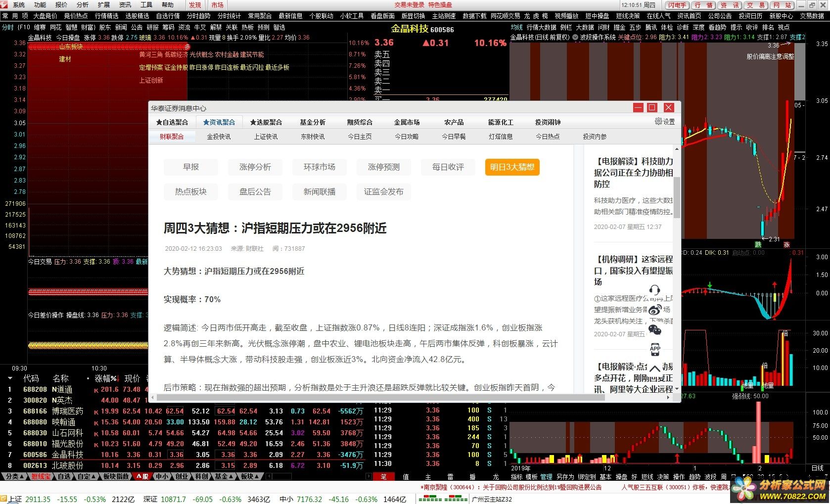Click the 环球市场 category button
The height and width of the screenshot is (504, 830).
click(320, 167)
